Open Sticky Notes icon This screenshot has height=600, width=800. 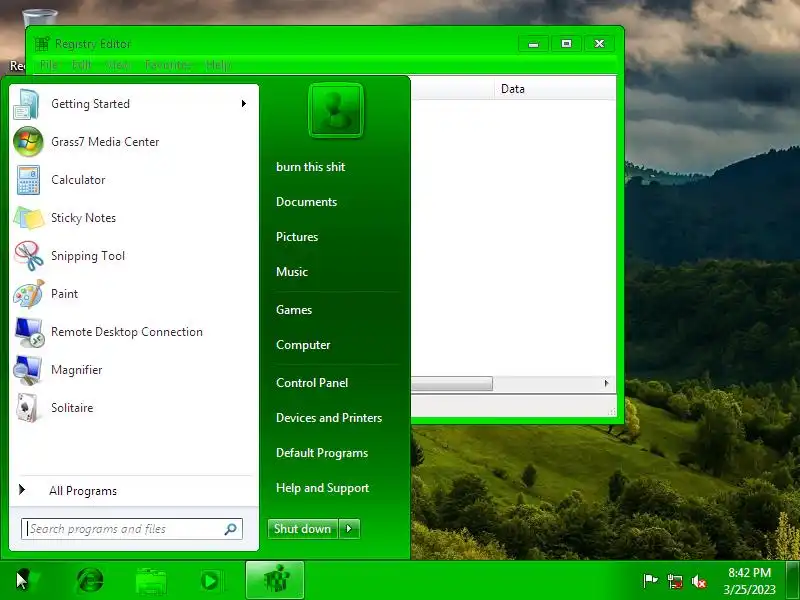pos(28,218)
